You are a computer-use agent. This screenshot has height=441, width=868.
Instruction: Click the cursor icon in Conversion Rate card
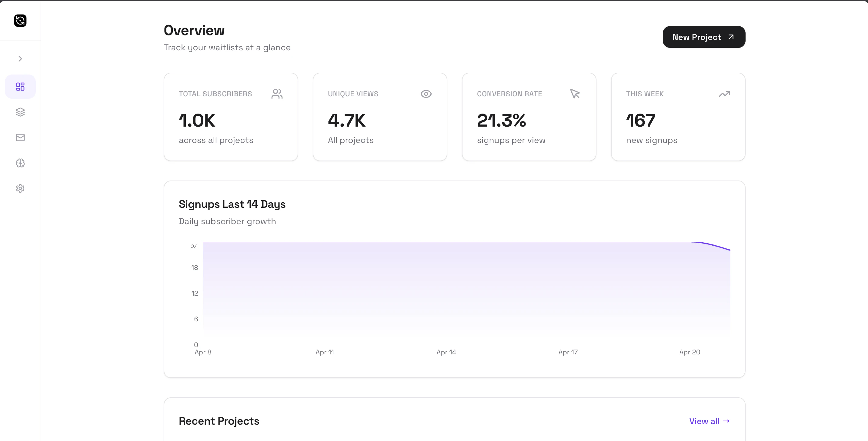coord(575,94)
